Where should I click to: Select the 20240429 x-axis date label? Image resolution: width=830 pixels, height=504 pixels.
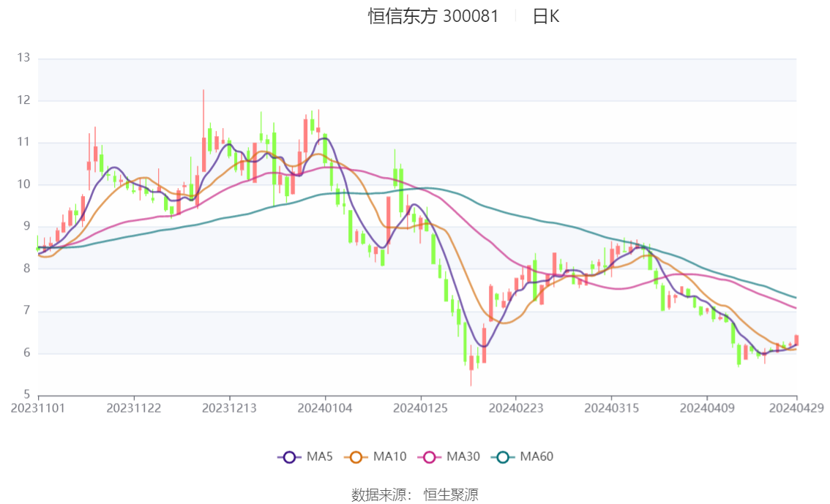[796, 408]
